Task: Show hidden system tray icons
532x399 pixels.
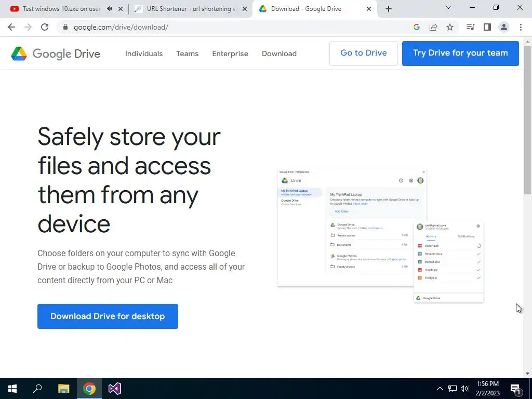Action: tap(440, 389)
